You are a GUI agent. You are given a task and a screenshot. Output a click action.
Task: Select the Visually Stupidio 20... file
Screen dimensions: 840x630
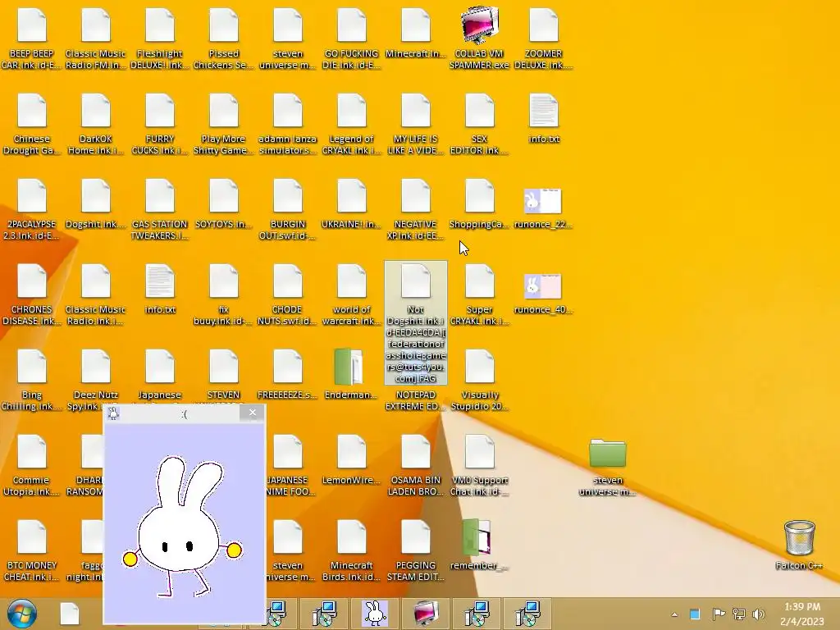coord(479,380)
